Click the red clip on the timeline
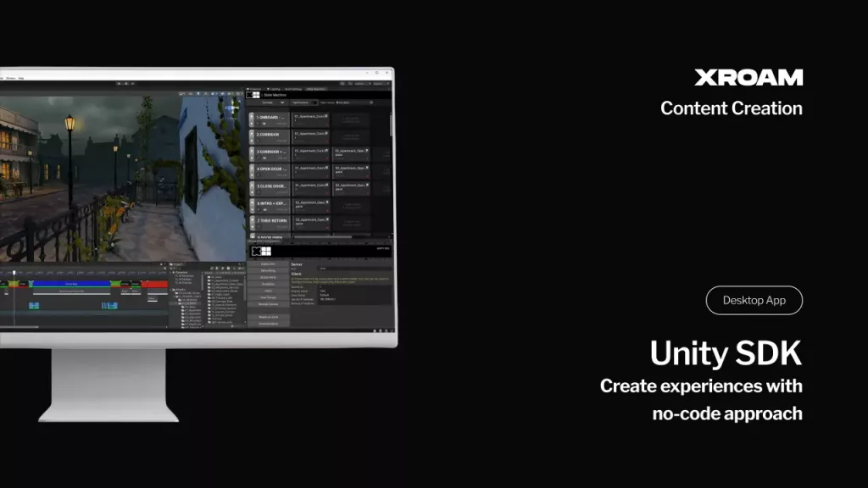Image resolution: width=868 pixels, height=488 pixels. pyautogui.click(x=155, y=284)
